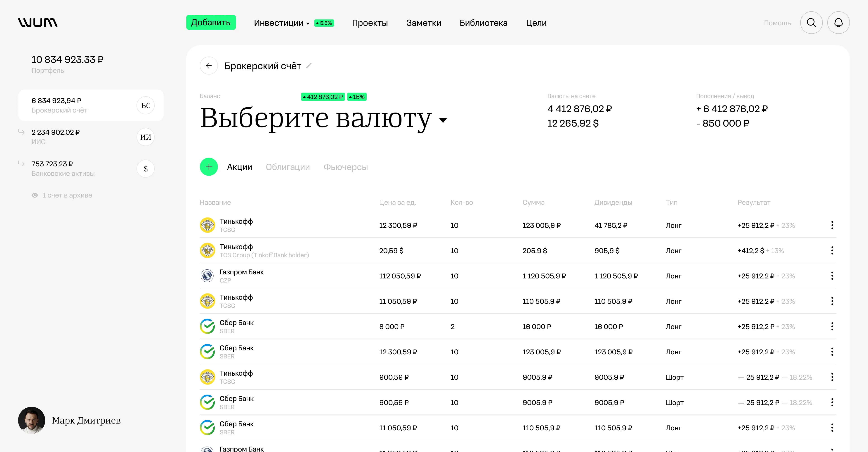Click the 5,5% green badge

coord(324,23)
